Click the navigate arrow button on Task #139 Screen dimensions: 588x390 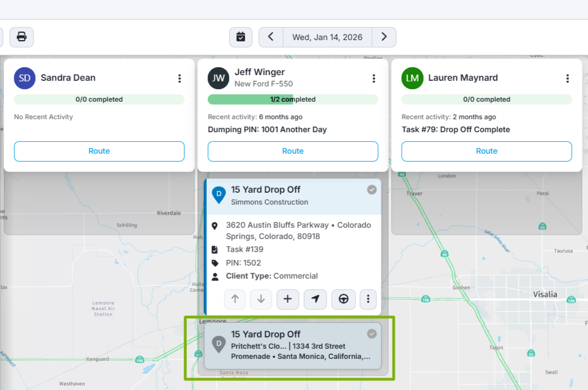pos(315,299)
